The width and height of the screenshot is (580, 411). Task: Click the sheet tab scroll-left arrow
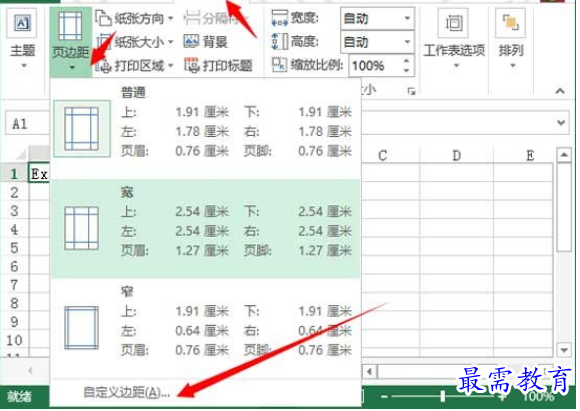click(30, 370)
